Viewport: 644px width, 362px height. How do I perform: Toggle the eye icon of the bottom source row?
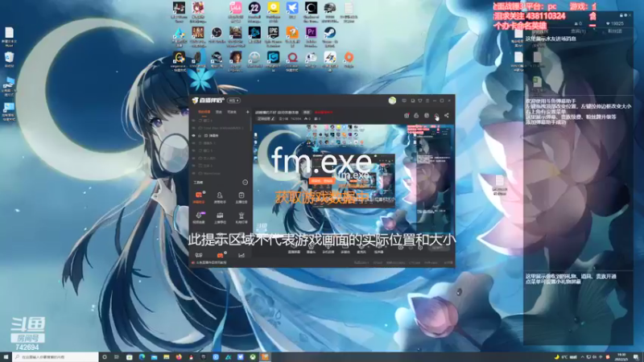point(194,173)
